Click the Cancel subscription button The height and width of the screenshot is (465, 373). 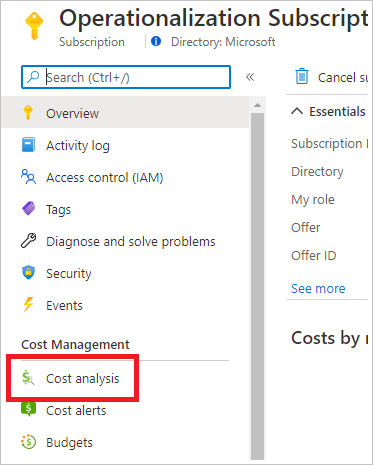pyautogui.click(x=331, y=77)
